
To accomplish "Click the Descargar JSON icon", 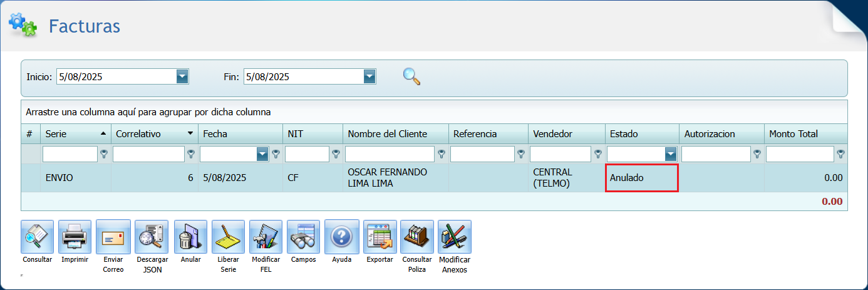I will (x=152, y=236).
